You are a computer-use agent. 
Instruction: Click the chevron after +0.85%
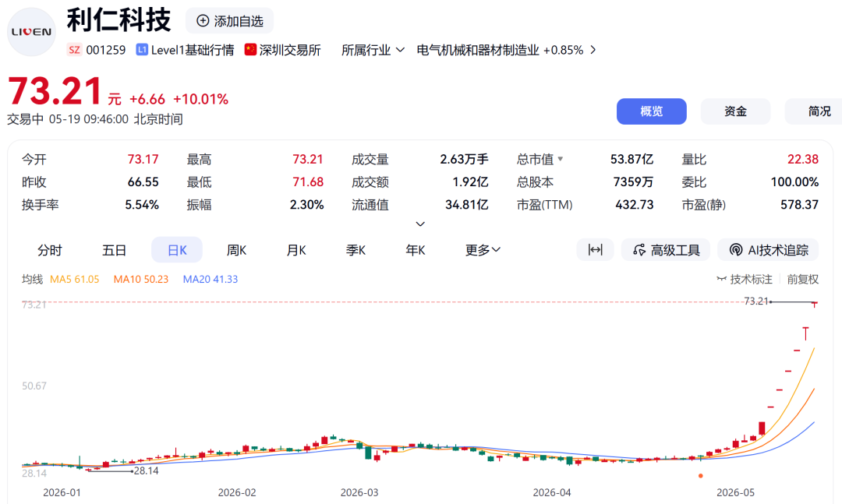593,50
